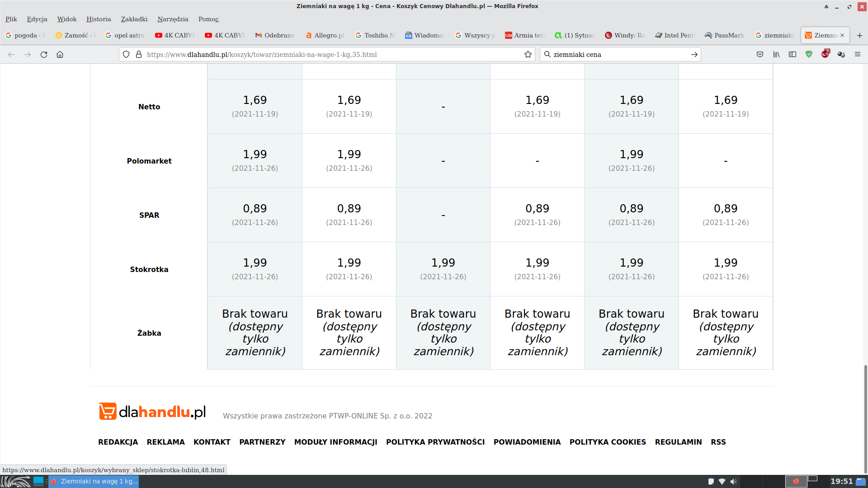The width and height of the screenshot is (868, 488).
Task: Open the Pocket save icon
Action: [x=760, y=54]
